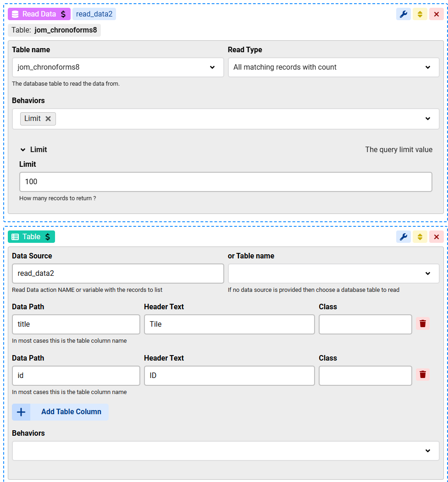Expand the Read Data Behaviors dropdown
Screen dimensions: 448x482
pyautogui.click(x=427, y=119)
